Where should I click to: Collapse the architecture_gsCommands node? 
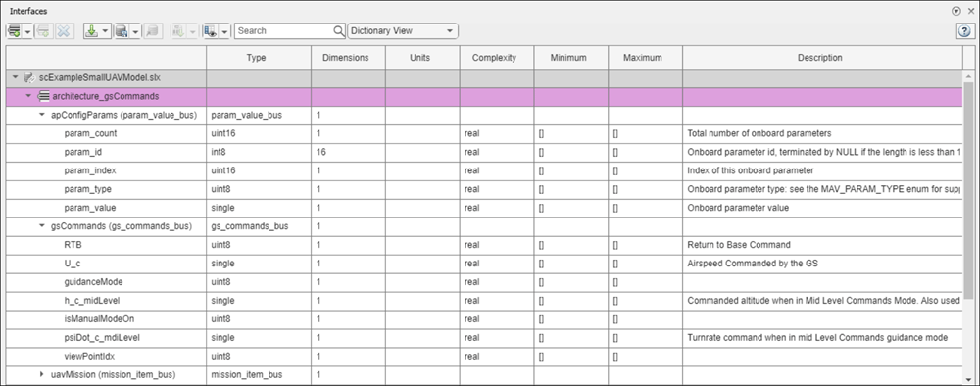click(x=28, y=96)
